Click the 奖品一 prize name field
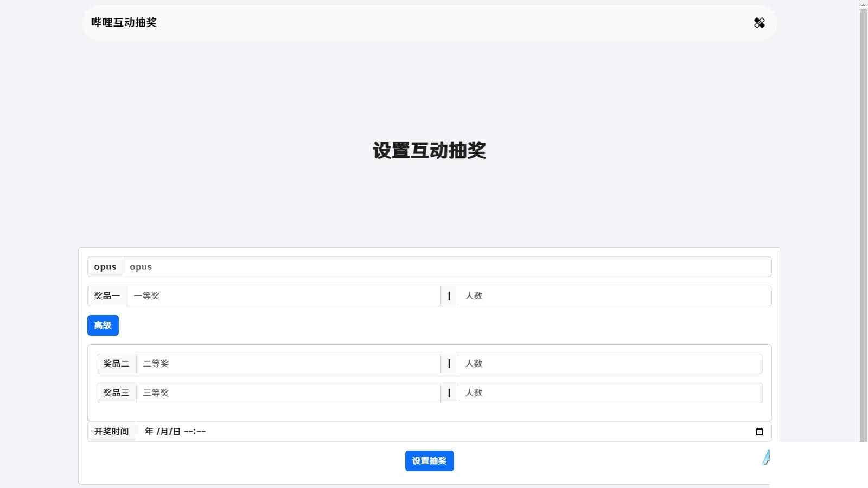Screen dimensions: 868x488 (283, 296)
